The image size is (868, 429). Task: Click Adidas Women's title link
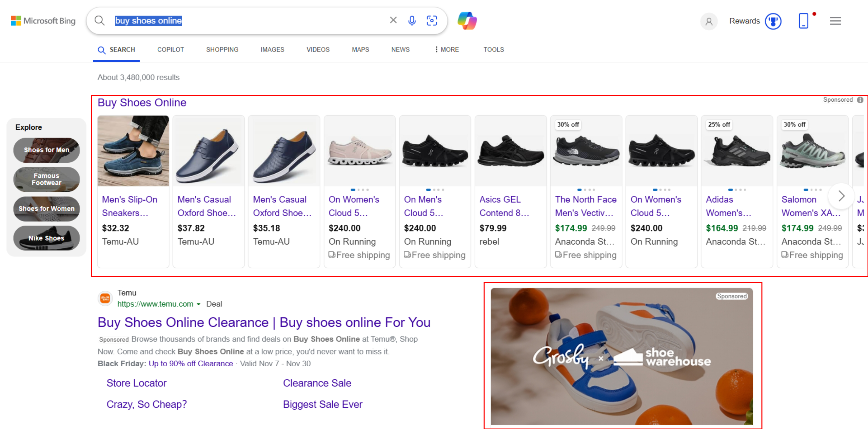coord(729,206)
